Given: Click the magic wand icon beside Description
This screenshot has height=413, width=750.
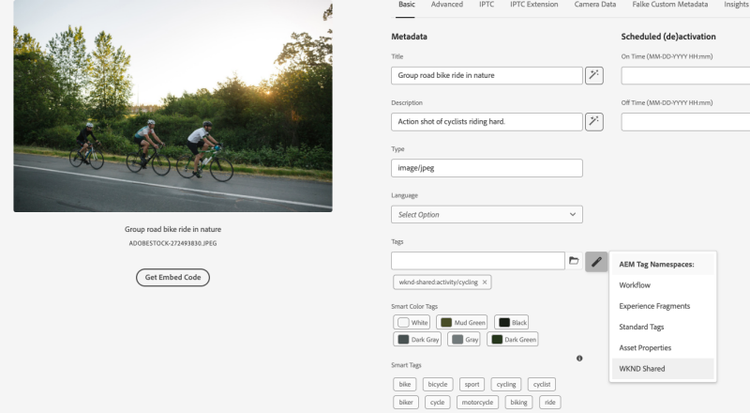Looking at the screenshot, I should click(594, 122).
